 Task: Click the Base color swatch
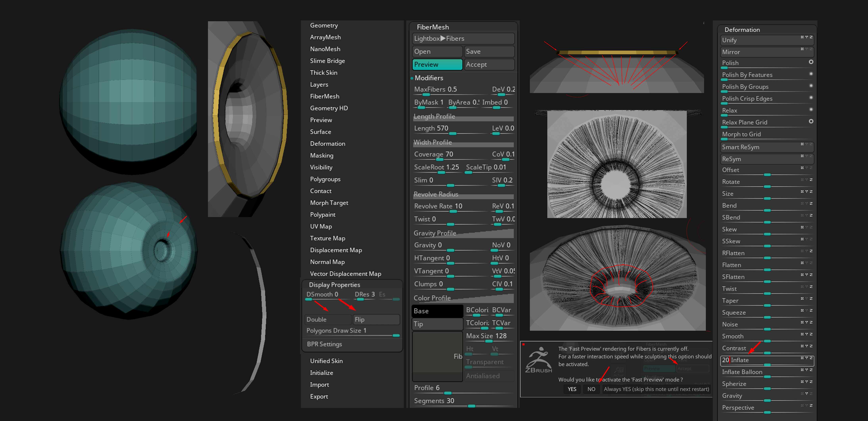(437, 311)
